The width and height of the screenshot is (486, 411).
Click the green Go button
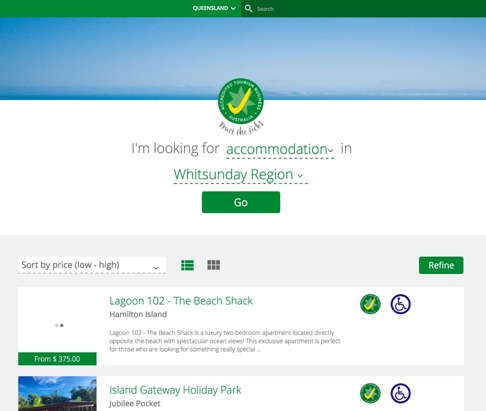pyautogui.click(x=241, y=202)
